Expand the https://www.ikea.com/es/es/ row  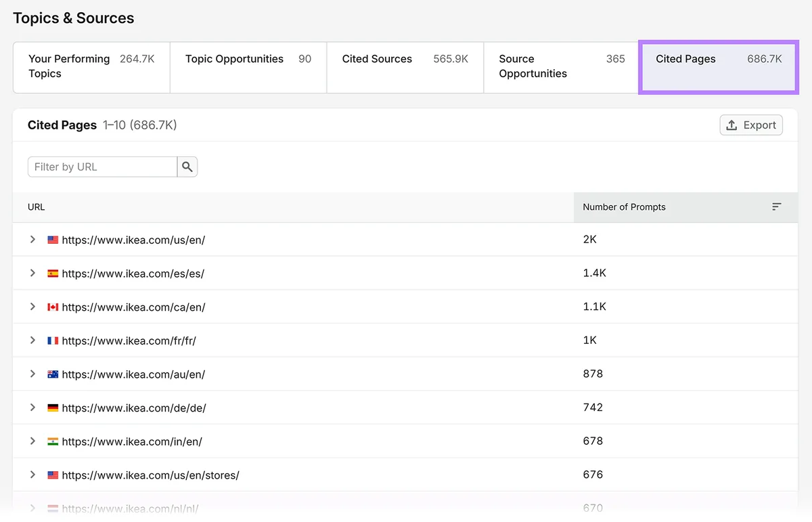pyautogui.click(x=32, y=273)
